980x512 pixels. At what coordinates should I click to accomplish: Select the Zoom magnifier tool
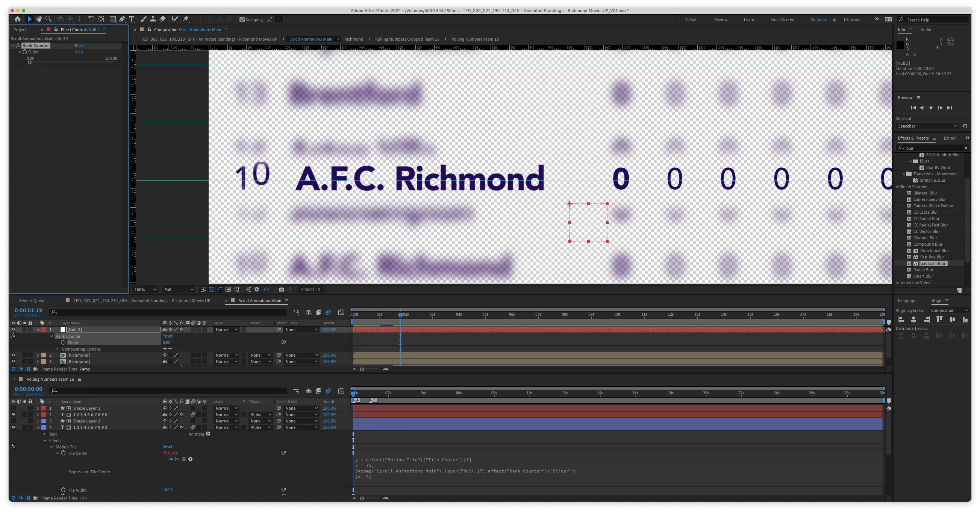tap(48, 19)
